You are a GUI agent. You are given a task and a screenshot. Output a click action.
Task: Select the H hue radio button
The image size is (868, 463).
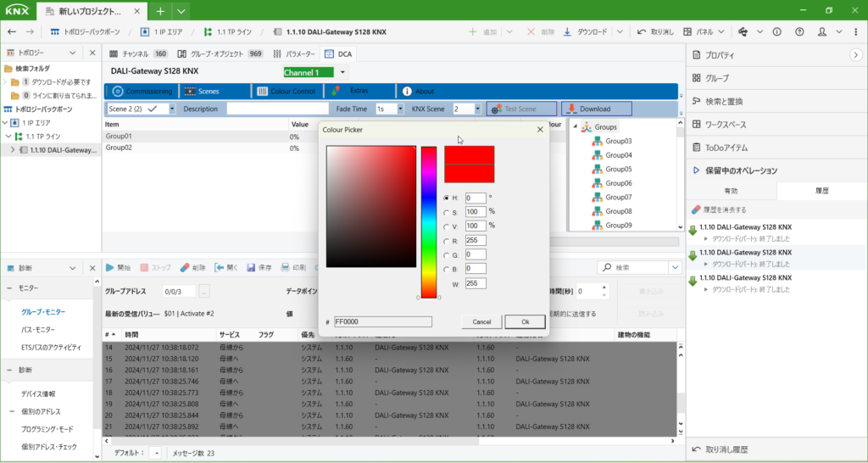[446, 198]
